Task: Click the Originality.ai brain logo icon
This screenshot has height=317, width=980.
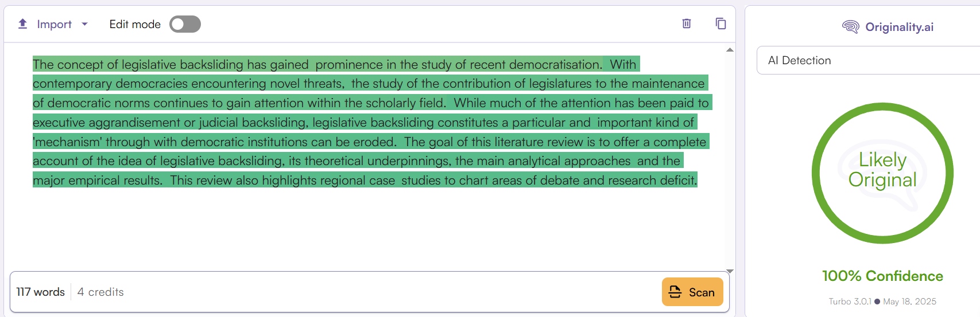Action: [x=850, y=27]
